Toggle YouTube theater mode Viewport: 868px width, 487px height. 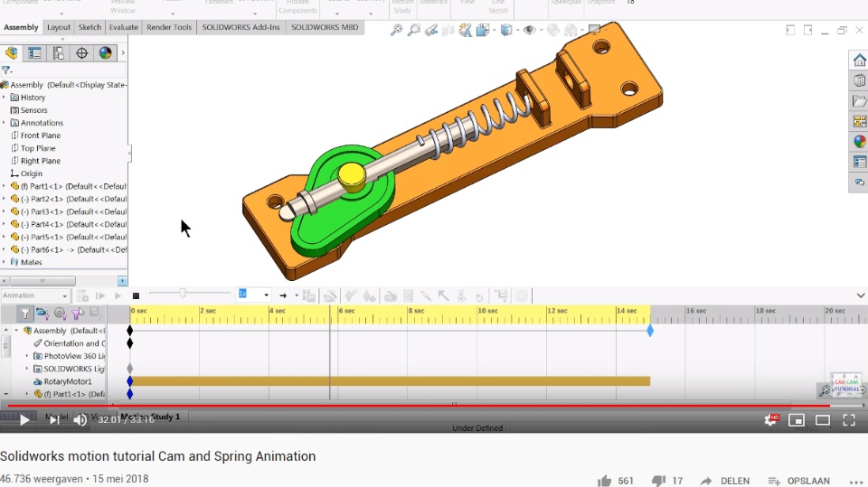tap(823, 421)
